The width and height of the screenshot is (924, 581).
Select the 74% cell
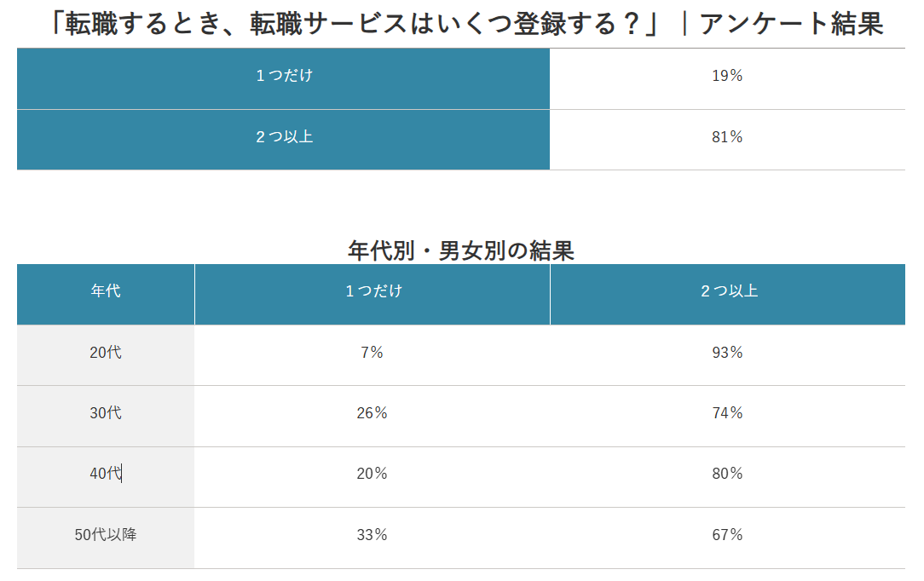[727, 413]
